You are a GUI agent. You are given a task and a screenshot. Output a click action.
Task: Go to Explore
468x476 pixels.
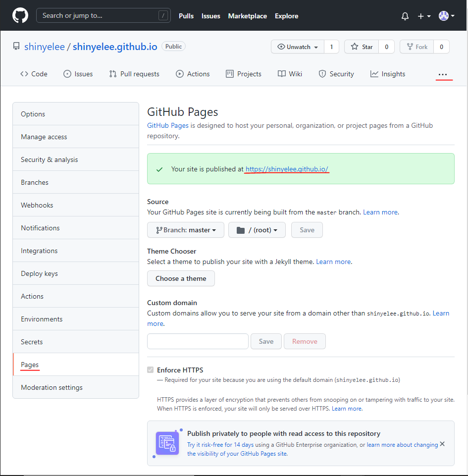pyautogui.click(x=286, y=16)
